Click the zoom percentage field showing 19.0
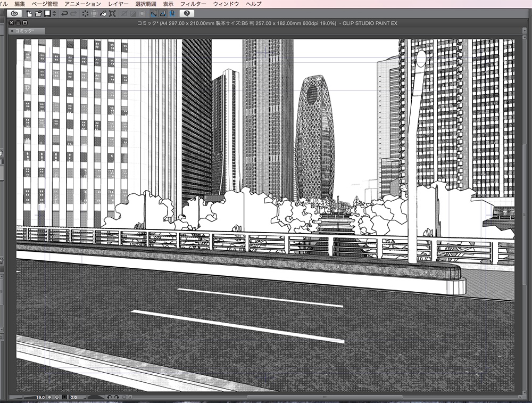The width and height of the screenshot is (532, 403). 40,397
